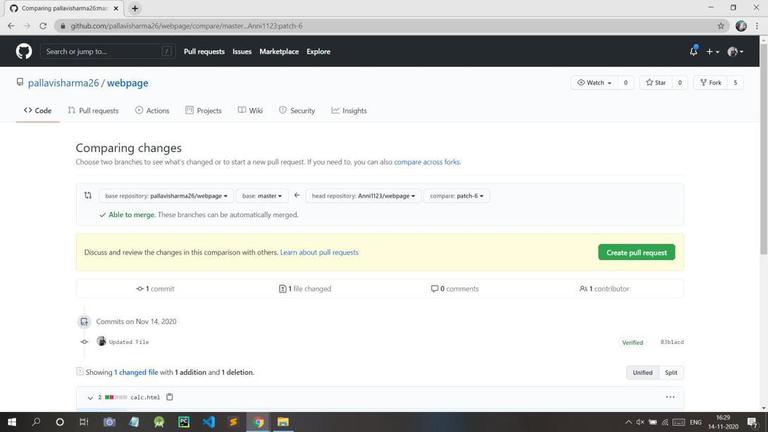Jump to the 1 commit section
The height and width of the screenshot is (432, 768).
point(155,288)
